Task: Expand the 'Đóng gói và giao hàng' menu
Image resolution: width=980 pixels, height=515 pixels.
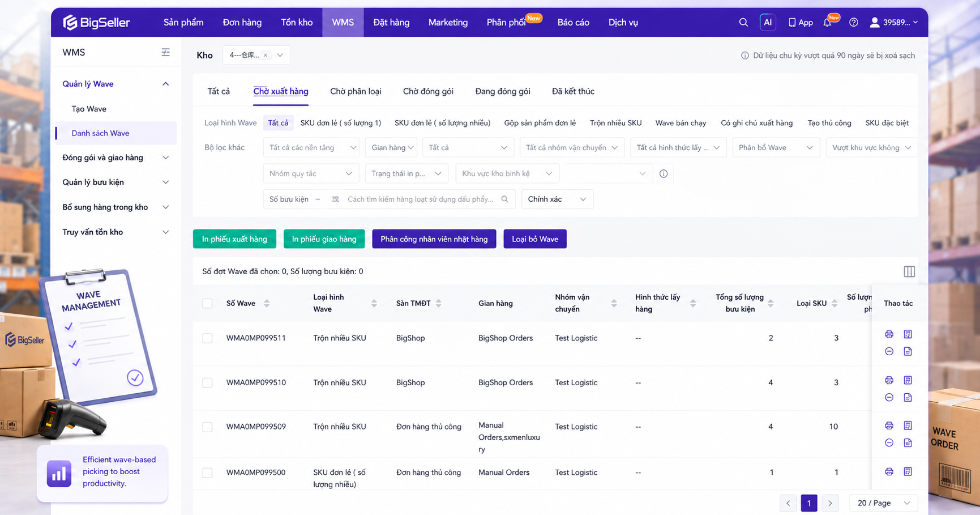Action: coord(115,158)
